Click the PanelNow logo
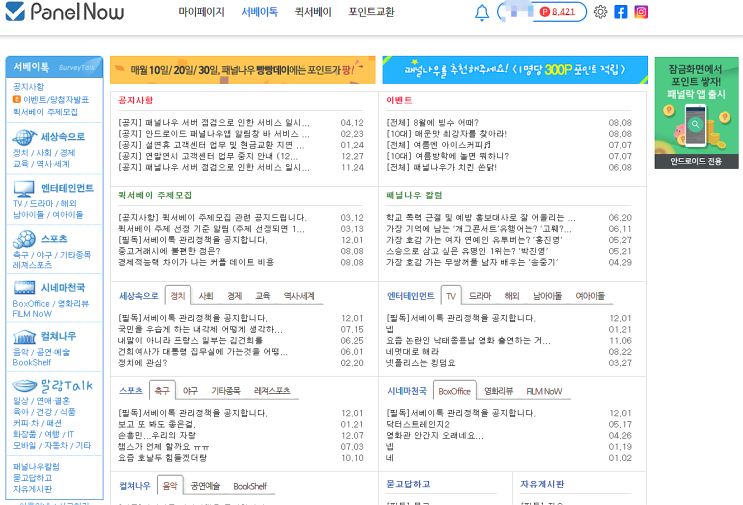 (64, 11)
